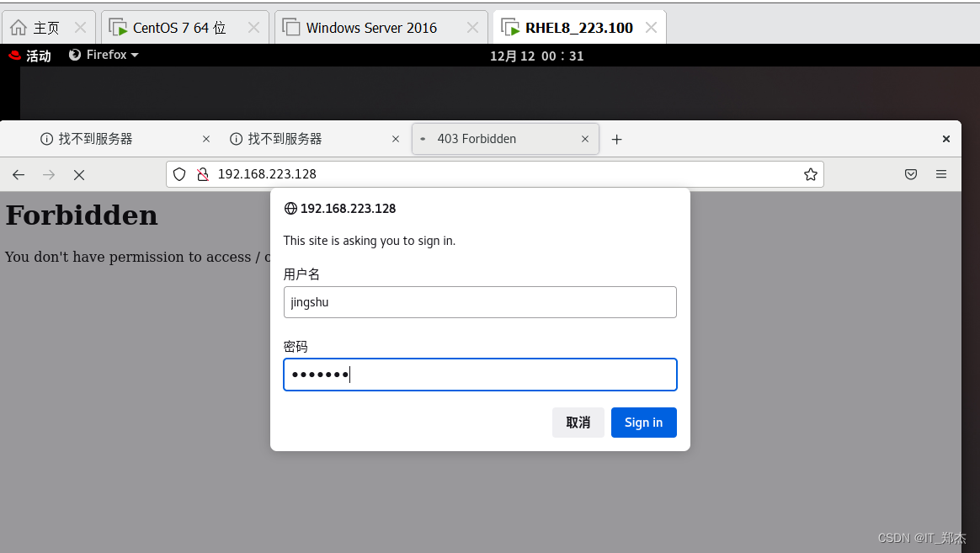Switch to the Windows Server 2016 tab

tap(371, 28)
